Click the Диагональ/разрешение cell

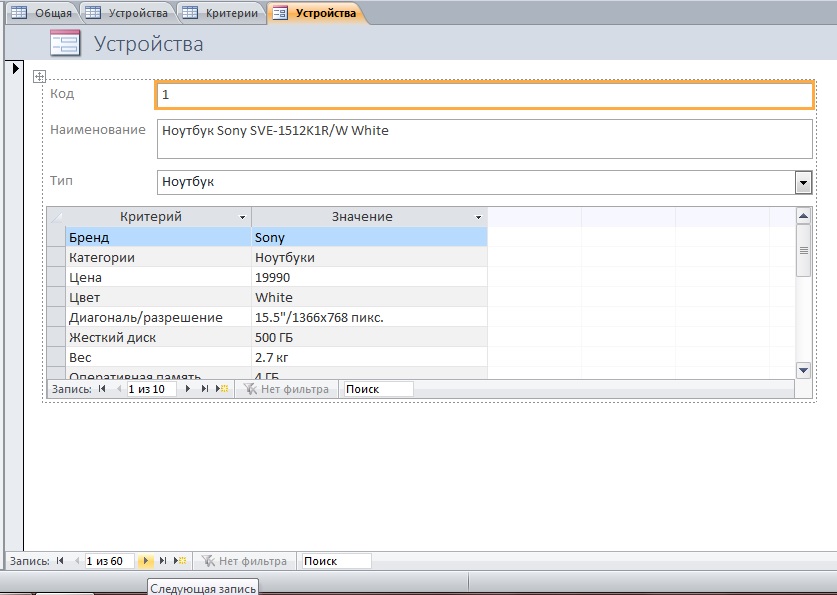point(158,317)
